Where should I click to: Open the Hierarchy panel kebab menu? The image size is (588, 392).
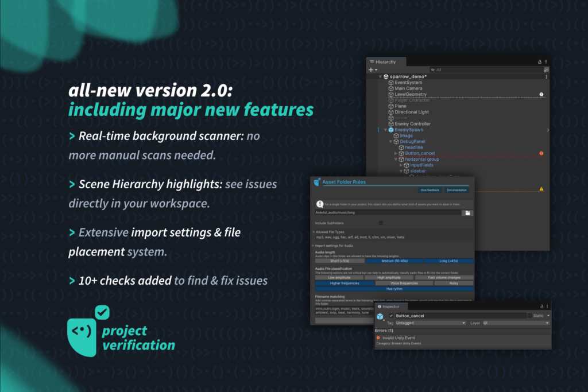pos(546,62)
